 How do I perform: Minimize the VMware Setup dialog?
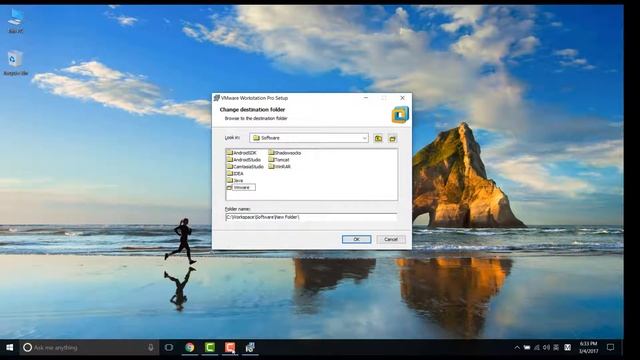click(366, 98)
